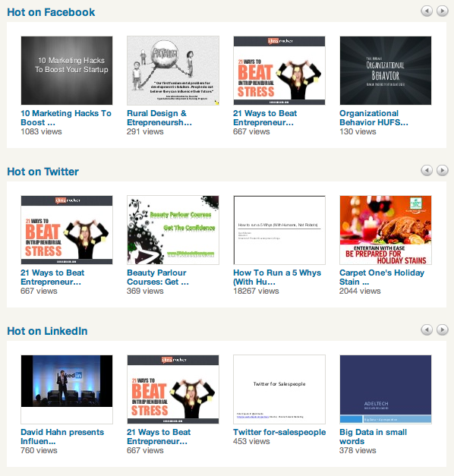Open 21 Ways to Beat thumbnail under LinkedIn
The image size is (454, 476).
click(173, 389)
